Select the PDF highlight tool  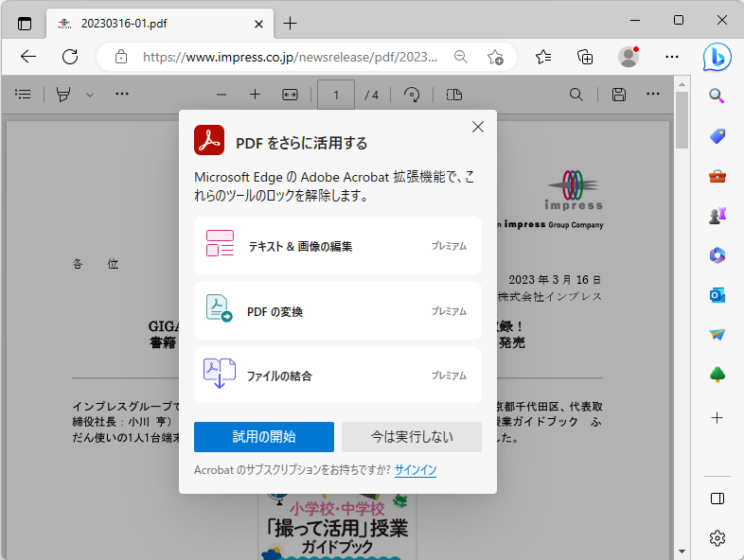[63, 95]
